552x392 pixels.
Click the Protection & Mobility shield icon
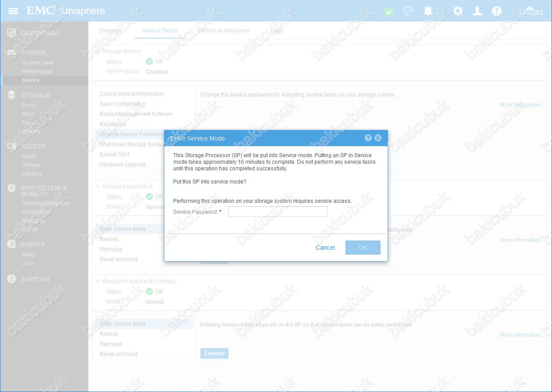click(x=12, y=188)
